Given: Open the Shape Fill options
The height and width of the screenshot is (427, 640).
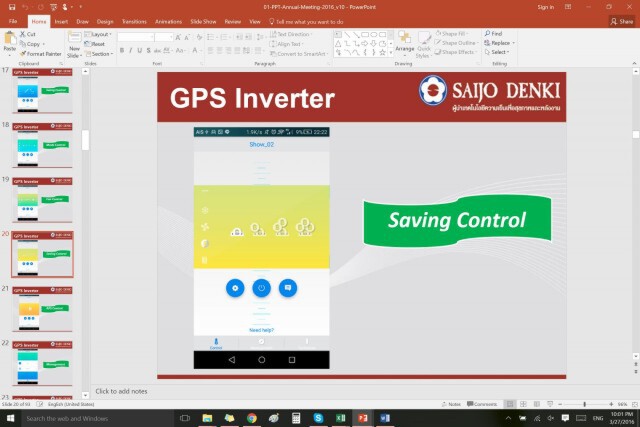Looking at the screenshot, I should click(451, 33).
